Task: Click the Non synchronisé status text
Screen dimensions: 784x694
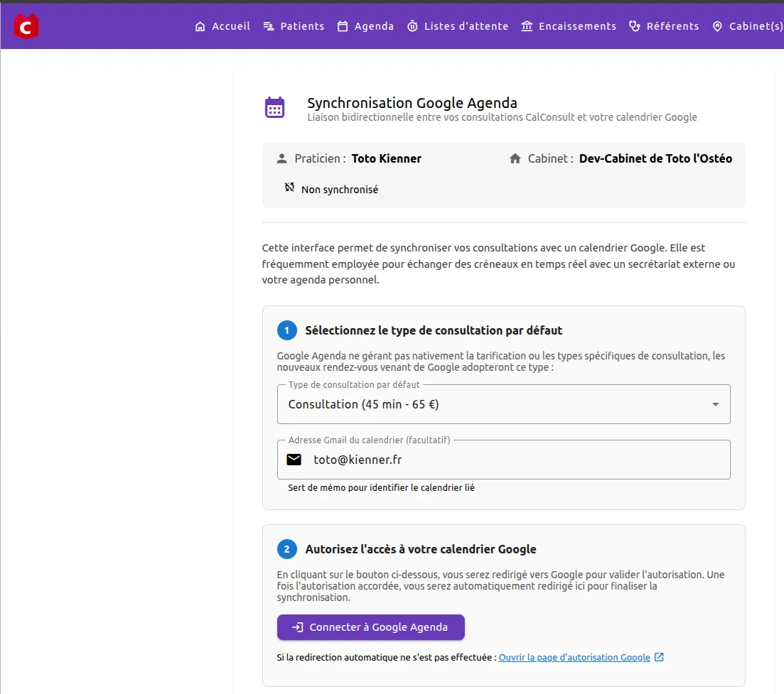Action: click(x=340, y=190)
